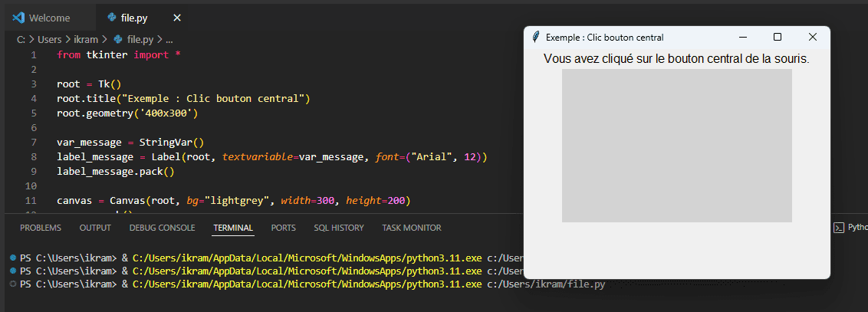
Task: Minimize the 'Exemple : Clic bouton central' window
Action: click(x=743, y=37)
